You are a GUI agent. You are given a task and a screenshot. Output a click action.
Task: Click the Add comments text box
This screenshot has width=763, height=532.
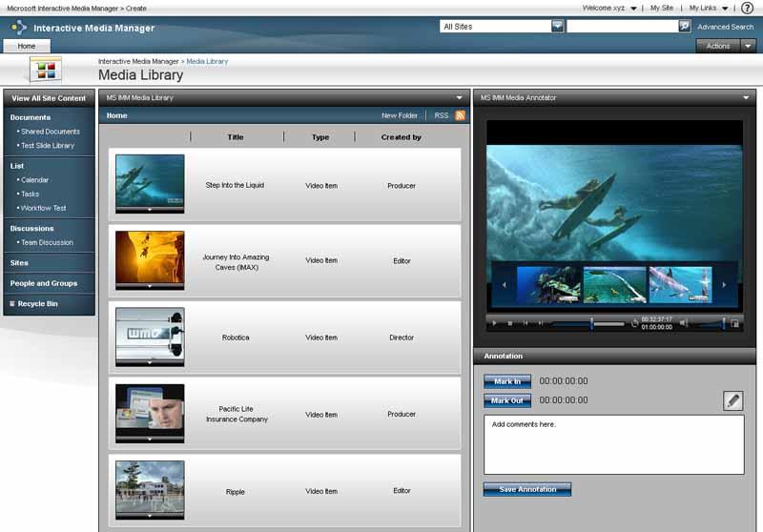click(613, 443)
